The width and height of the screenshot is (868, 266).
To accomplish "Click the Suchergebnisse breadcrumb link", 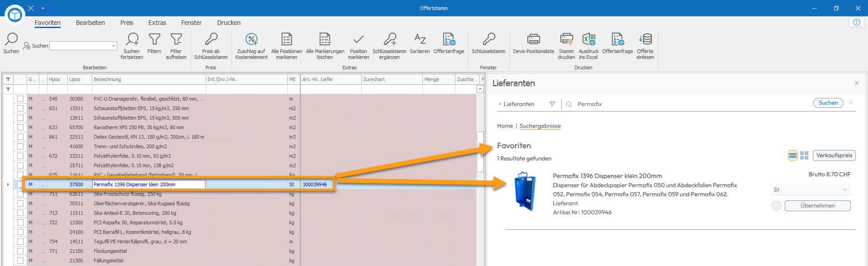I will coord(540,126).
